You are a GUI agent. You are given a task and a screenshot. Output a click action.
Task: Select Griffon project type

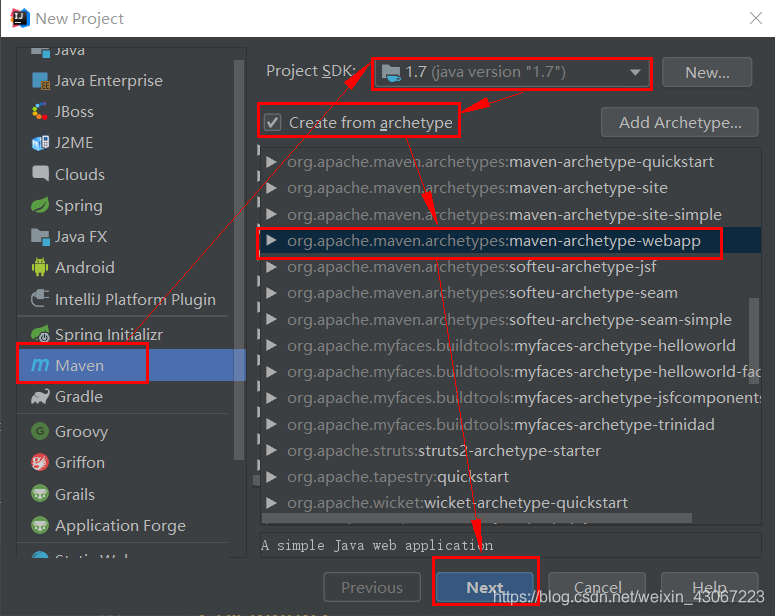pos(125,462)
